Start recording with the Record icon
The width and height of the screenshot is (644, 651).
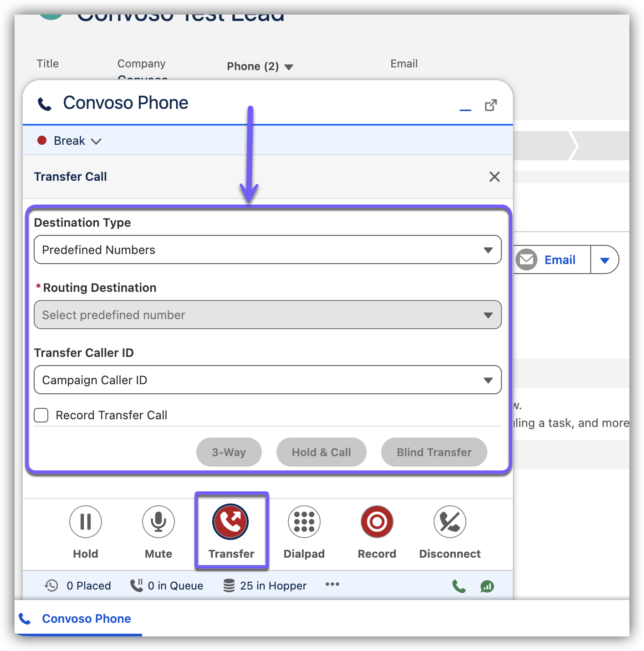point(377,522)
